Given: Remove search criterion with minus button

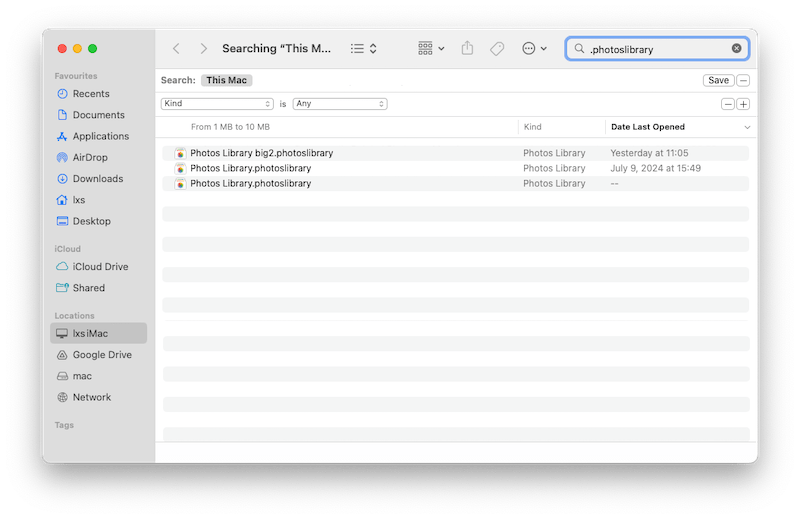Looking at the screenshot, I should tap(728, 104).
